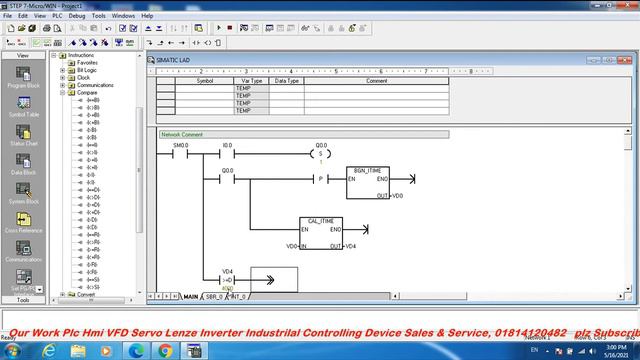The image size is (640, 360).
Task: Create a new project with the New icon
Action: 11,28
